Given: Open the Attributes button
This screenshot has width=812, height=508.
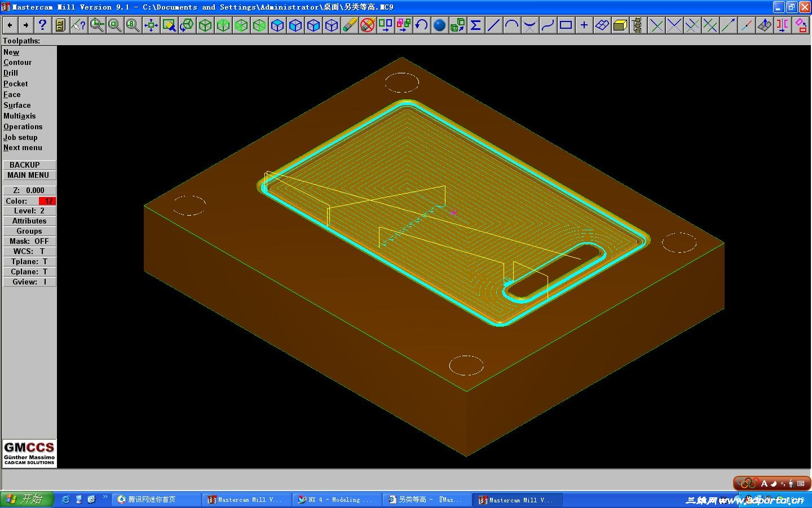Looking at the screenshot, I should tap(29, 221).
